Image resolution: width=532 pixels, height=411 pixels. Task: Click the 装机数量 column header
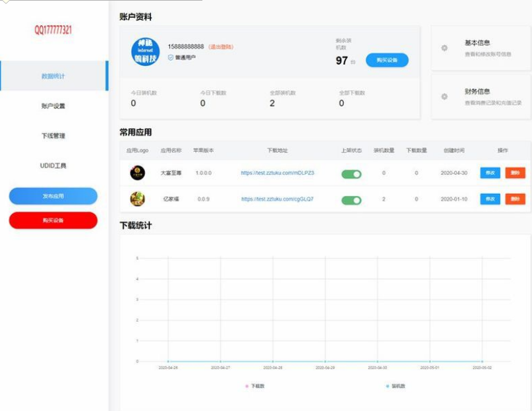click(384, 150)
